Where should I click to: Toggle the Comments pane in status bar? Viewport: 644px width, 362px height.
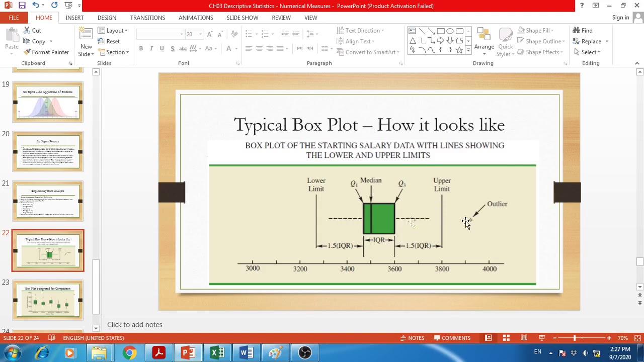[x=452, y=338]
